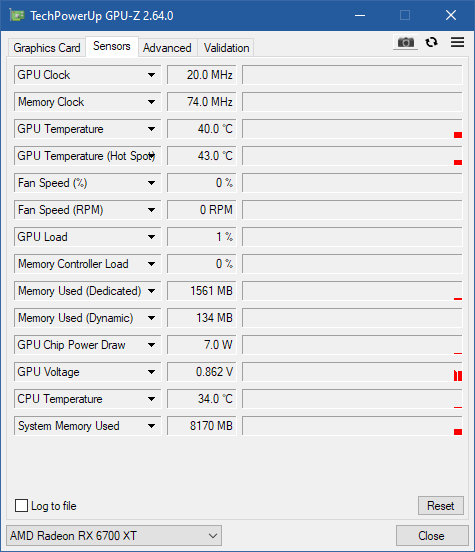This screenshot has width=475, height=552.
Task: Open the Memory Clock dropdown arrow
Action: [151, 102]
